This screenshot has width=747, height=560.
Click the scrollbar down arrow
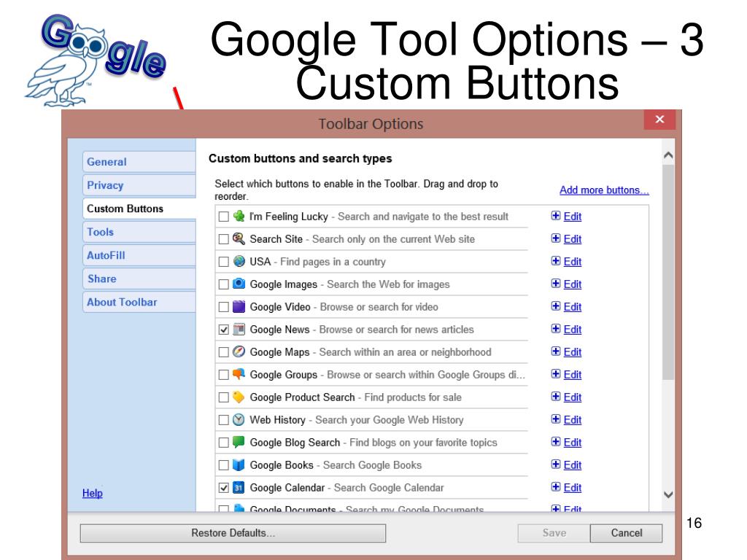[668, 495]
